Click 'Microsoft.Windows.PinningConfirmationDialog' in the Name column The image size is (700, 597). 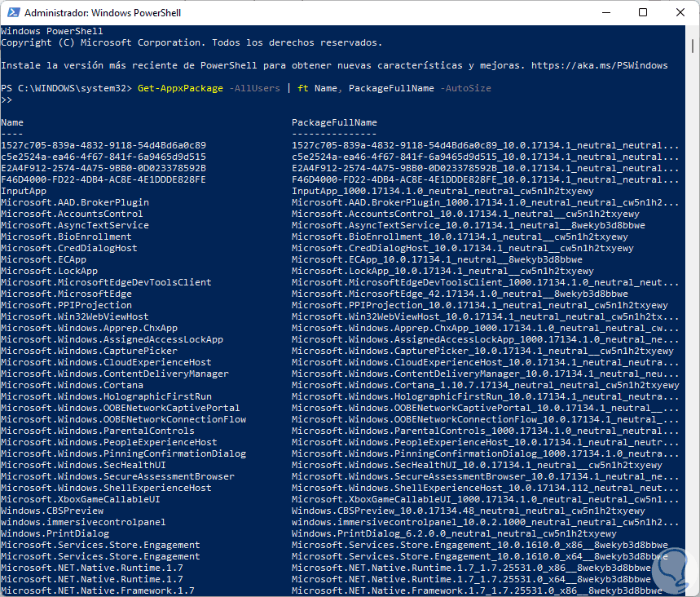click(x=124, y=454)
